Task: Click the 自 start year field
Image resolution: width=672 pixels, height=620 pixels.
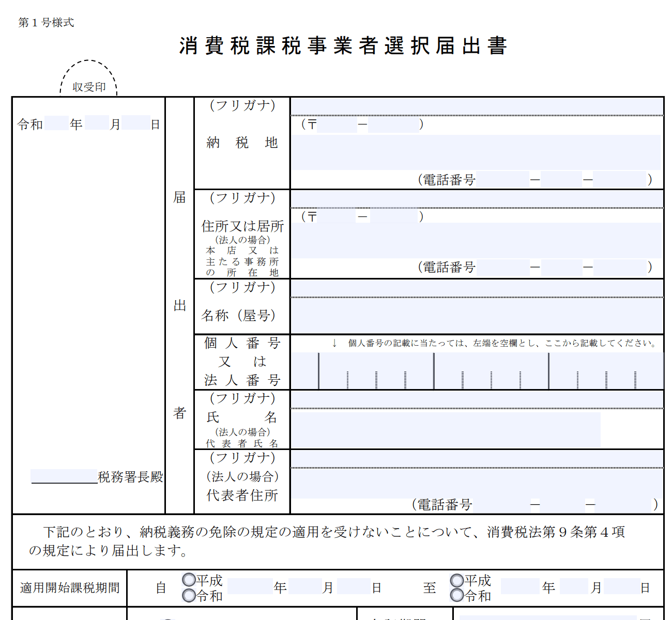Action: click(x=250, y=586)
